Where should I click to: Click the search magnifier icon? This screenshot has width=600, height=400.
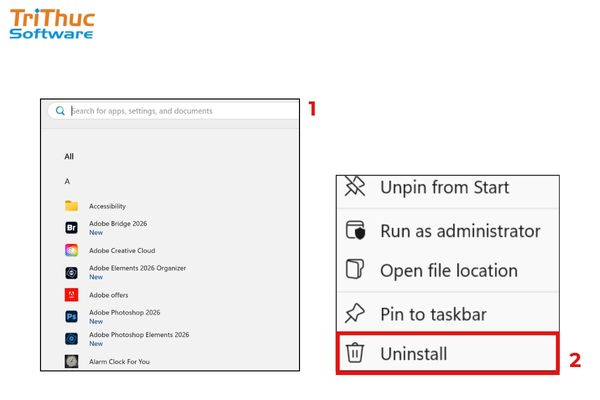pyautogui.click(x=60, y=111)
